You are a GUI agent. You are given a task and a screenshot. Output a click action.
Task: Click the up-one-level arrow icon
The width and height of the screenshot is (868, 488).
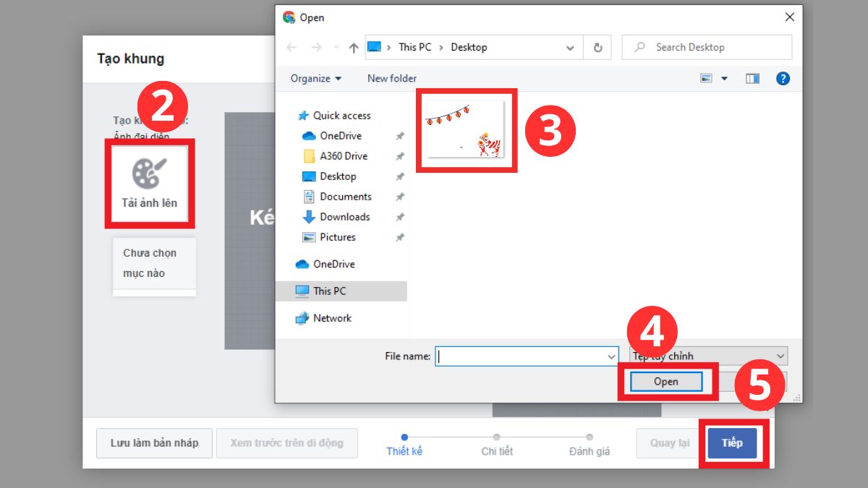click(353, 46)
